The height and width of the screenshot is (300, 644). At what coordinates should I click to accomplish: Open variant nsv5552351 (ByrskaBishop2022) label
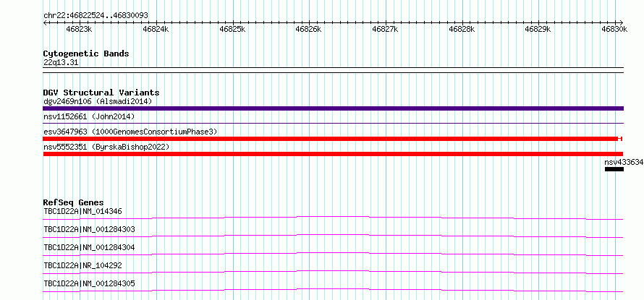coord(106,147)
